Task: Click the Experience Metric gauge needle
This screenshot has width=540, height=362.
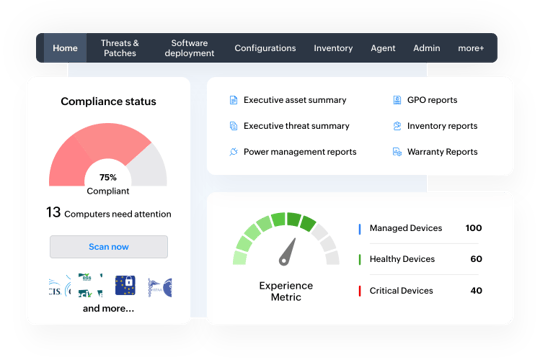Action: pos(288,252)
